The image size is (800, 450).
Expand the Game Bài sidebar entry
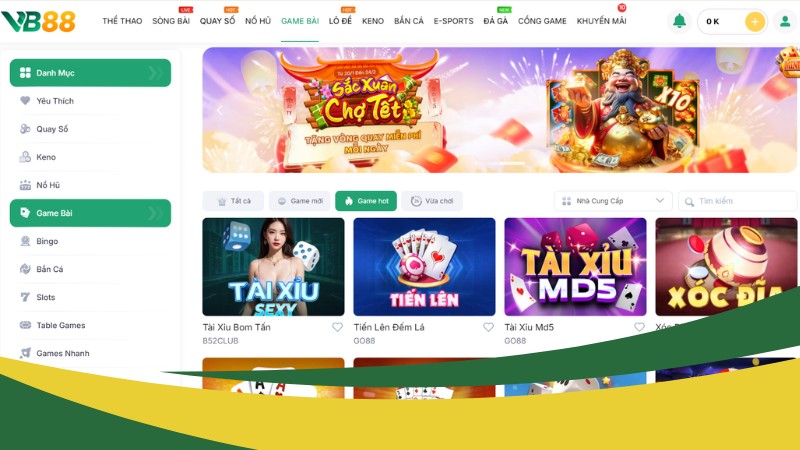pyautogui.click(x=90, y=213)
